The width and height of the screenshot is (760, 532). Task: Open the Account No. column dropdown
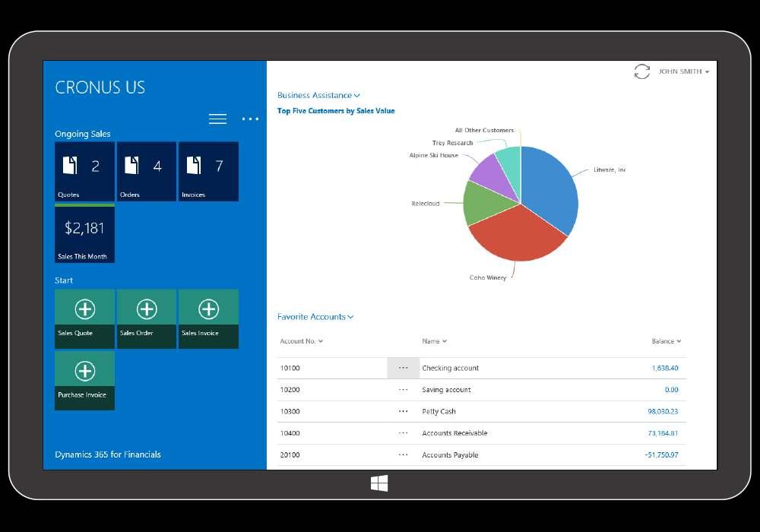(x=302, y=341)
